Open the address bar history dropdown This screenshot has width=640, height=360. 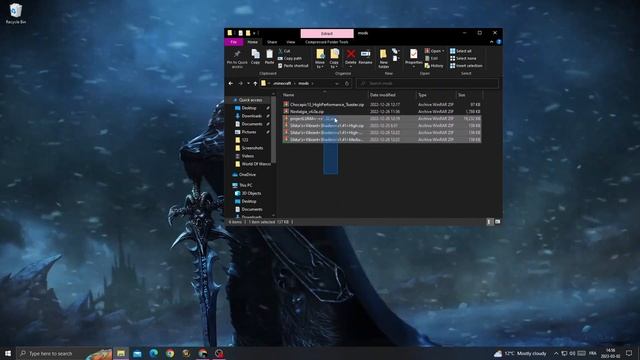[x=337, y=84]
